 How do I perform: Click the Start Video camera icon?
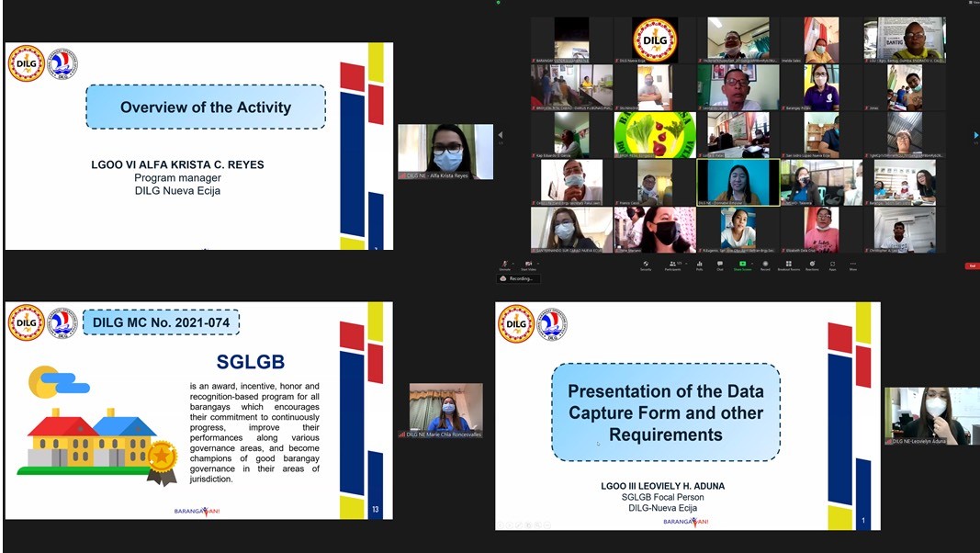(x=527, y=265)
